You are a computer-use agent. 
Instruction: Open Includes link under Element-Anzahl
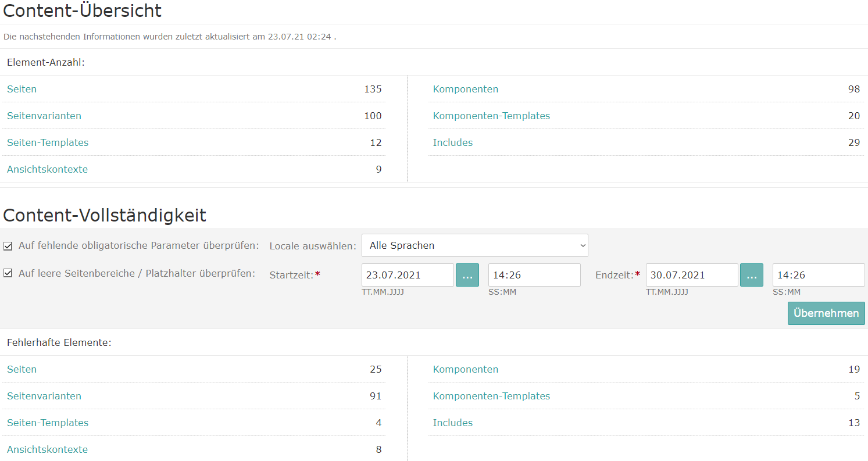(452, 142)
